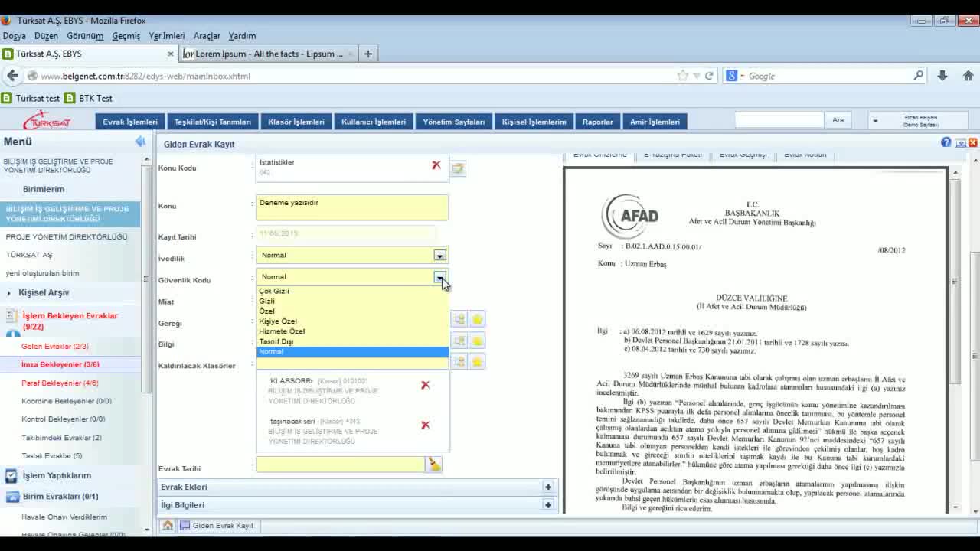Open the Evrak İşlemleri menu
Viewport: 980px width, 551px height.
130,122
